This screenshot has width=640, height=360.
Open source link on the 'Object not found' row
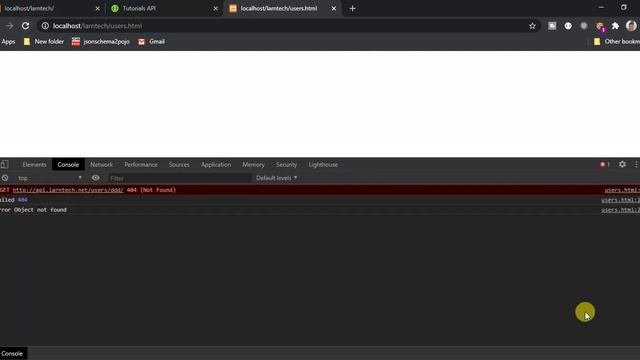[x=620, y=210]
